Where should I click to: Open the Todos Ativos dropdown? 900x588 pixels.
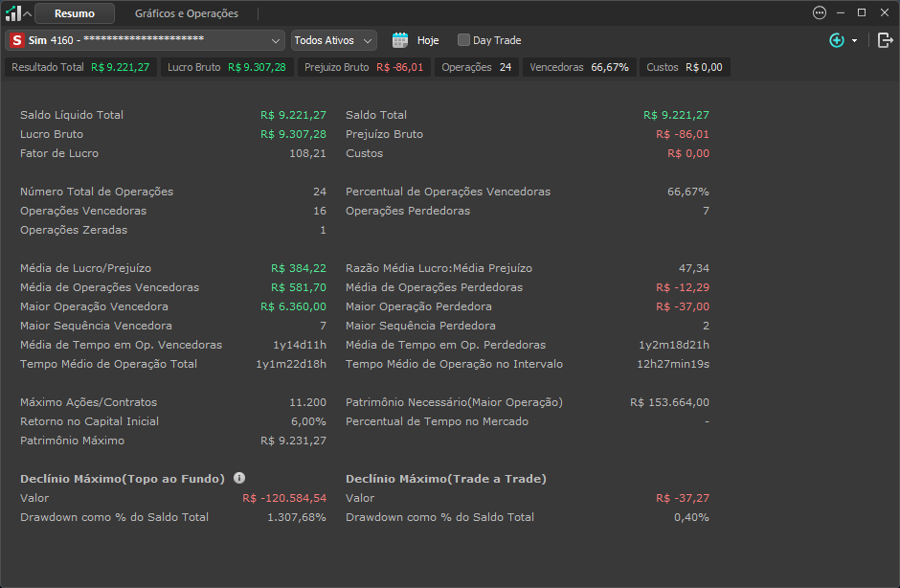click(334, 40)
